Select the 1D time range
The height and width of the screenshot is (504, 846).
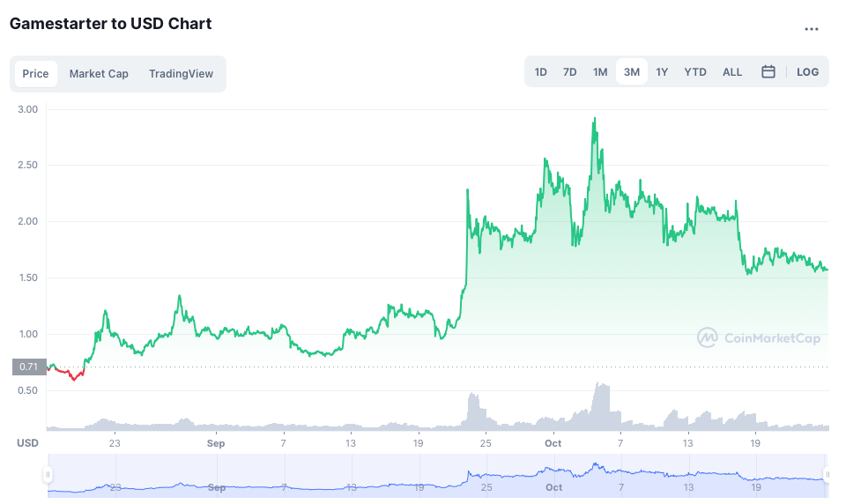(x=541, y=72)
